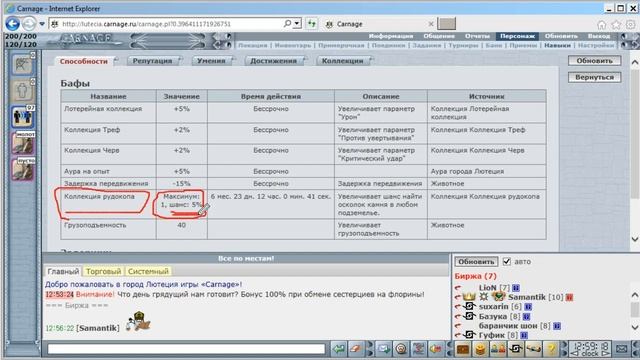Open the Настройки submenu link
This screenshot has height=360, width=640.
pyautogui.click(x=596, y=45)
